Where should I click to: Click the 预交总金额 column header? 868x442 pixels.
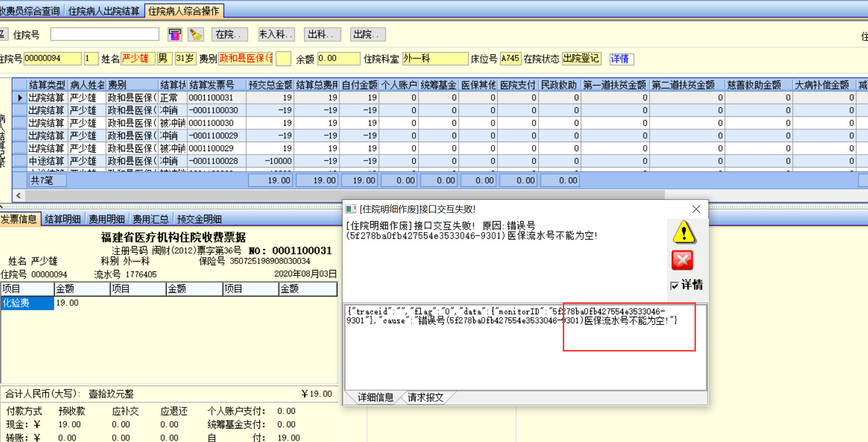pos(270,85)
